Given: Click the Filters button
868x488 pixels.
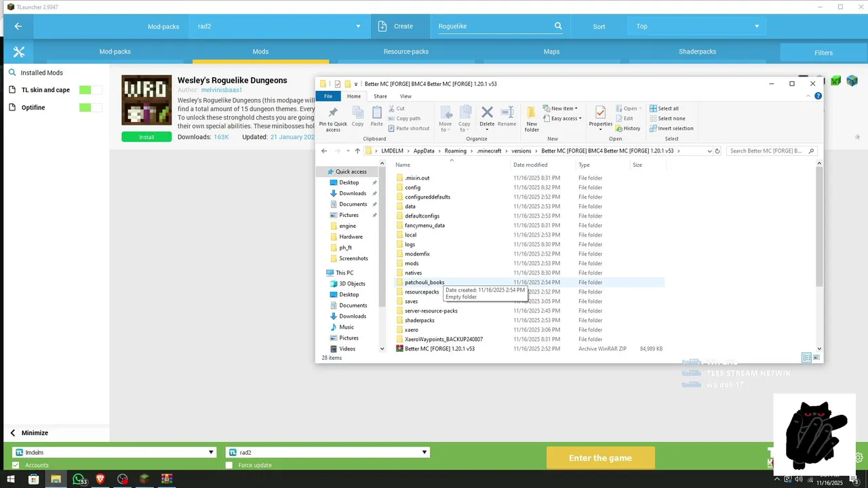Looking at the screenshot, I should point(823,52).
